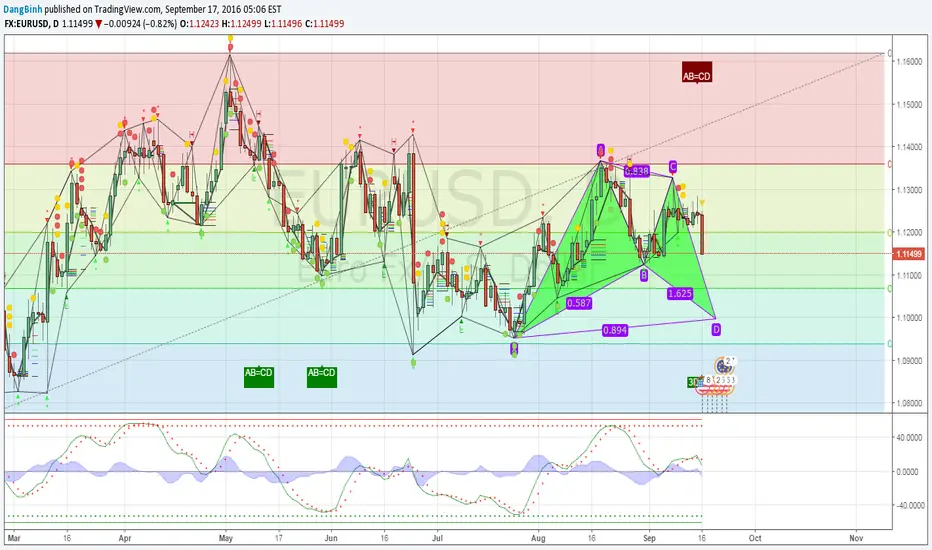Screen dimensions: 932x550
Task: Click the Mar label on time axis
Action: click(x=14, y=538)
